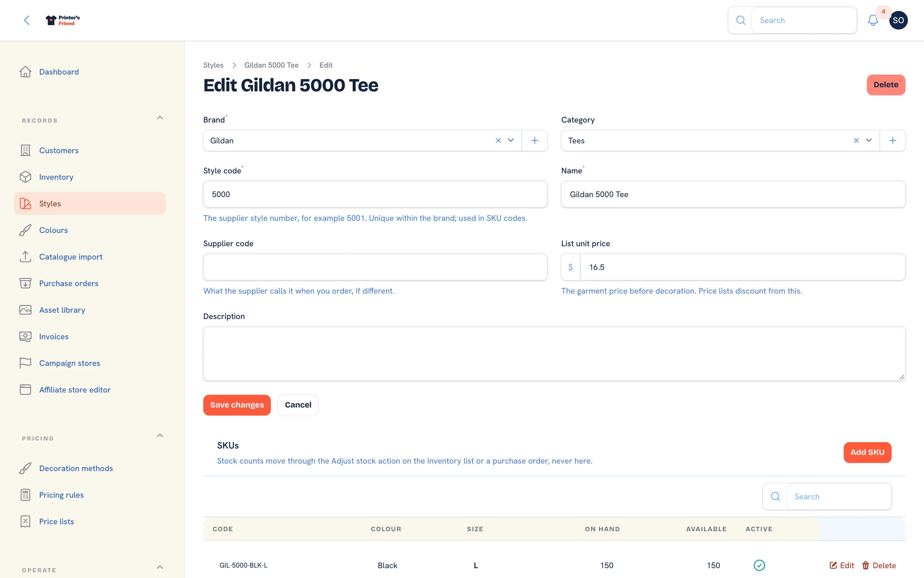The height and width of the screenshot is (578, 924).
Task: Open the Gildan 5000 Tee breadcrumb
Action: tap(271, 65)
